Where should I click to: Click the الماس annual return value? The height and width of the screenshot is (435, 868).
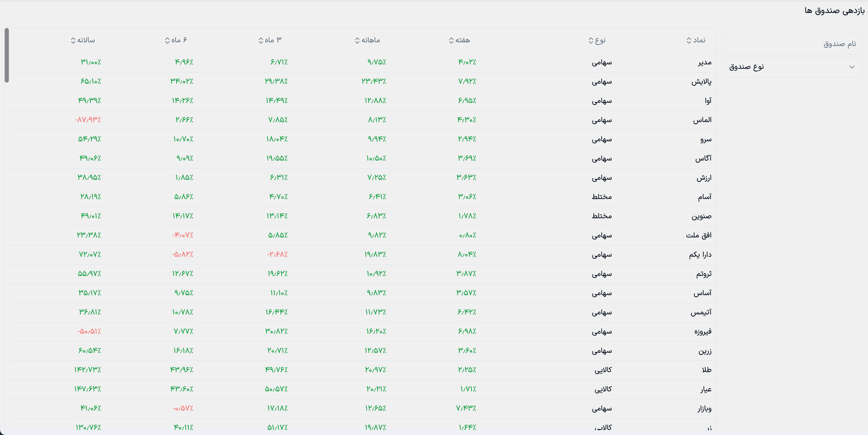coord(88,120)
